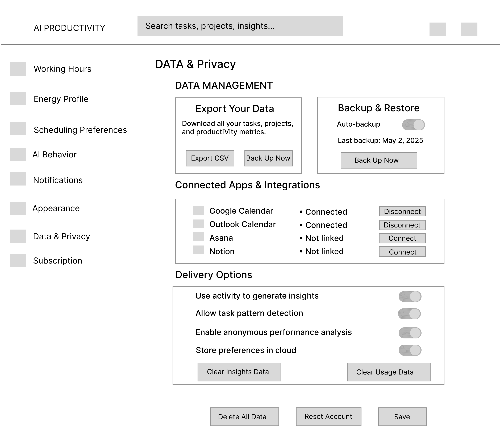The image size is (500, 448).
Task: Click the Asana app icon
Action: tap(199, 236)
